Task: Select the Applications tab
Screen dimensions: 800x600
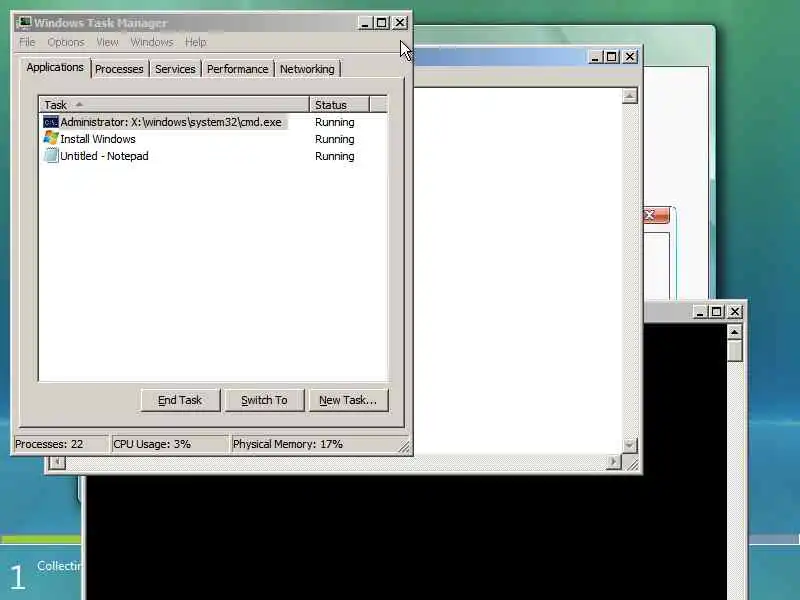Action: point(55,67)
